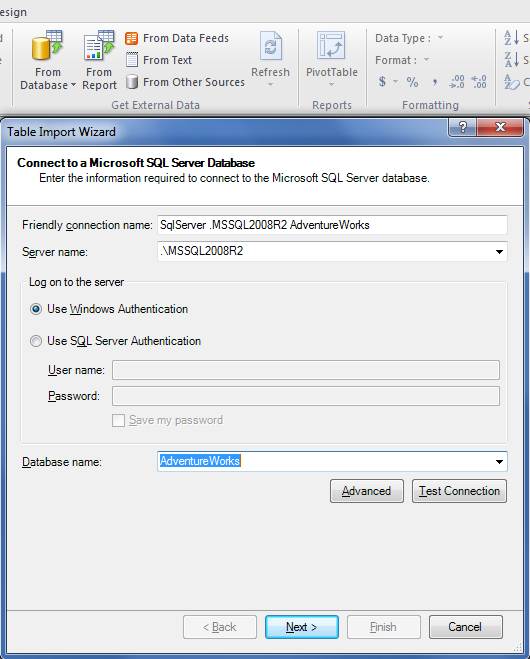Decrease decimal places
530x659 pixels.
click(x=479, y=82)
